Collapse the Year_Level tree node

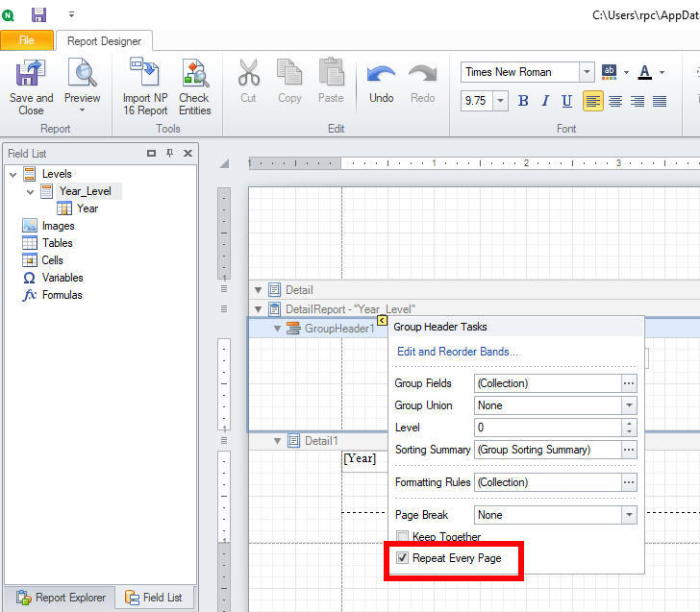[31, 192]
